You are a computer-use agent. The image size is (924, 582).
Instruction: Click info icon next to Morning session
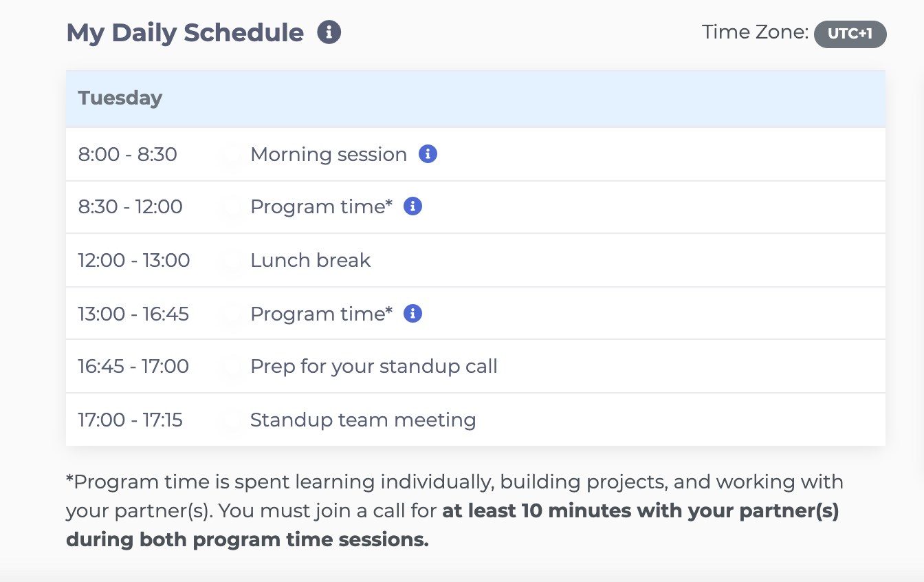(428, 154)
